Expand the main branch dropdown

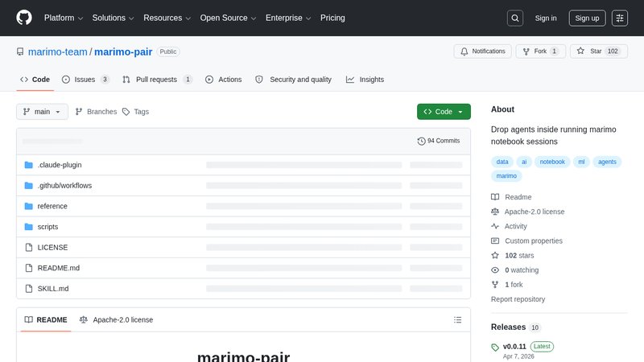pos(42,112)
